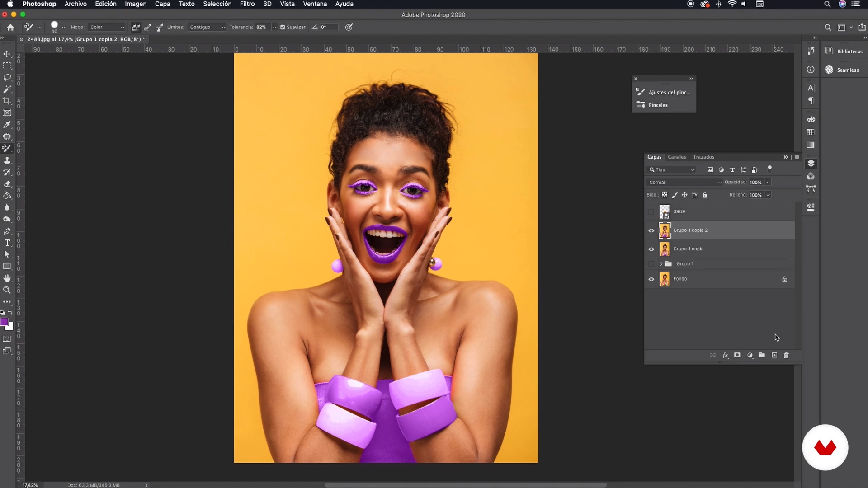Show the 3969 layer

click(651, 211)
